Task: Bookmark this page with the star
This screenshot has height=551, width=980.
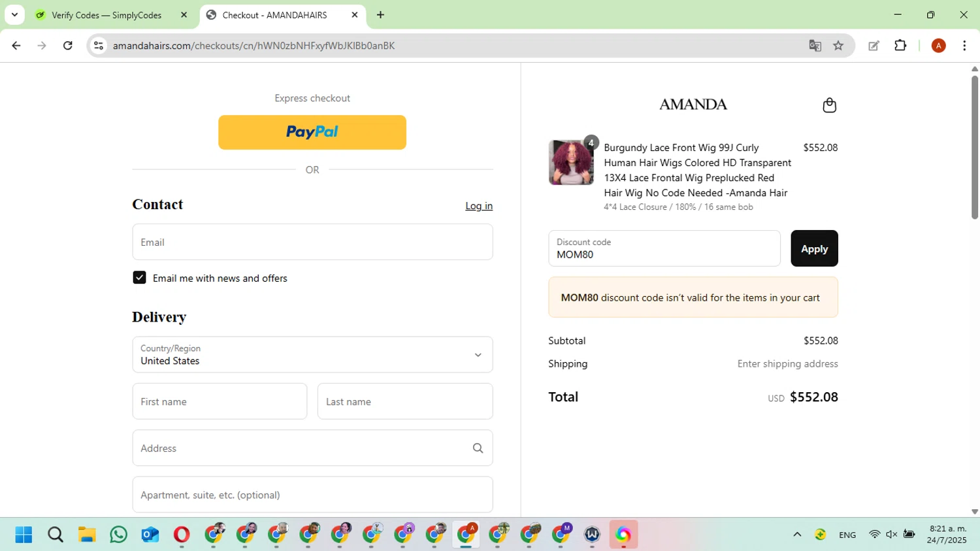Action: click(838, 46)
